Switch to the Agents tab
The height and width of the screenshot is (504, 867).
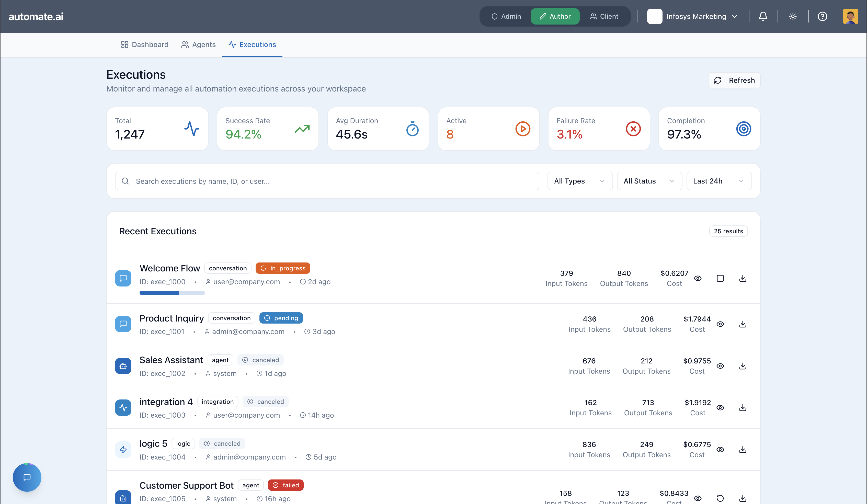(199, 44)
